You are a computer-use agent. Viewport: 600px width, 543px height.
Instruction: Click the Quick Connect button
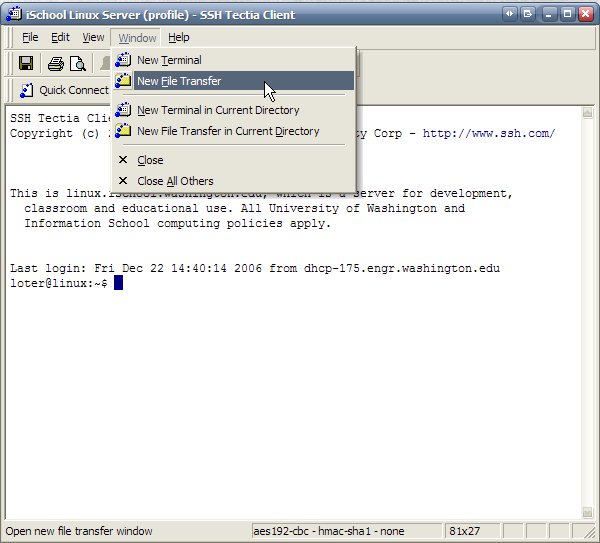(x=65, y=90)
